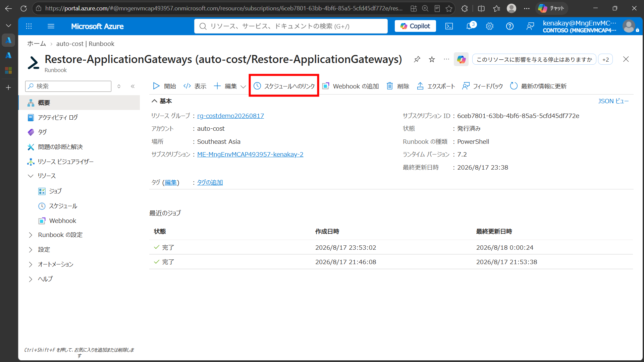
Task: Add page to browser favorites star
Action: coord(449,8)
